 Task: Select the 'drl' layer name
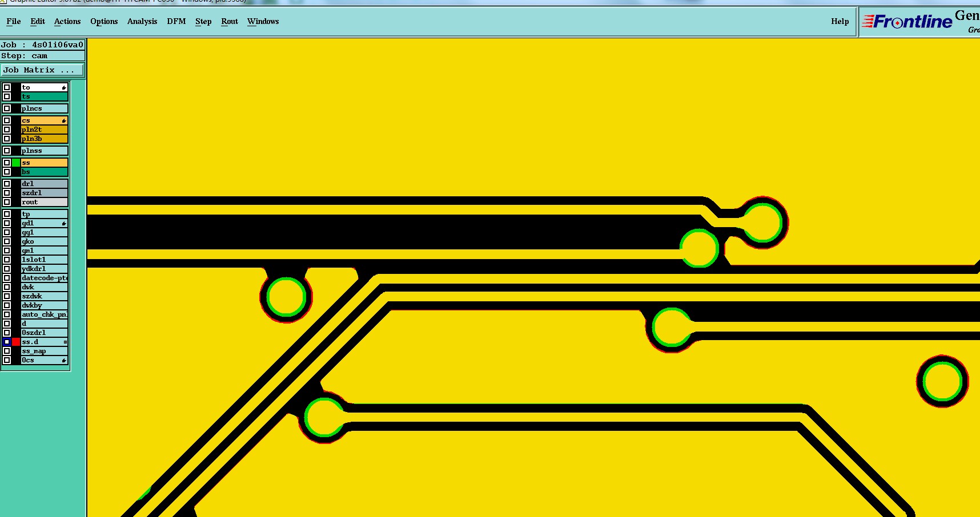[45, 184]
